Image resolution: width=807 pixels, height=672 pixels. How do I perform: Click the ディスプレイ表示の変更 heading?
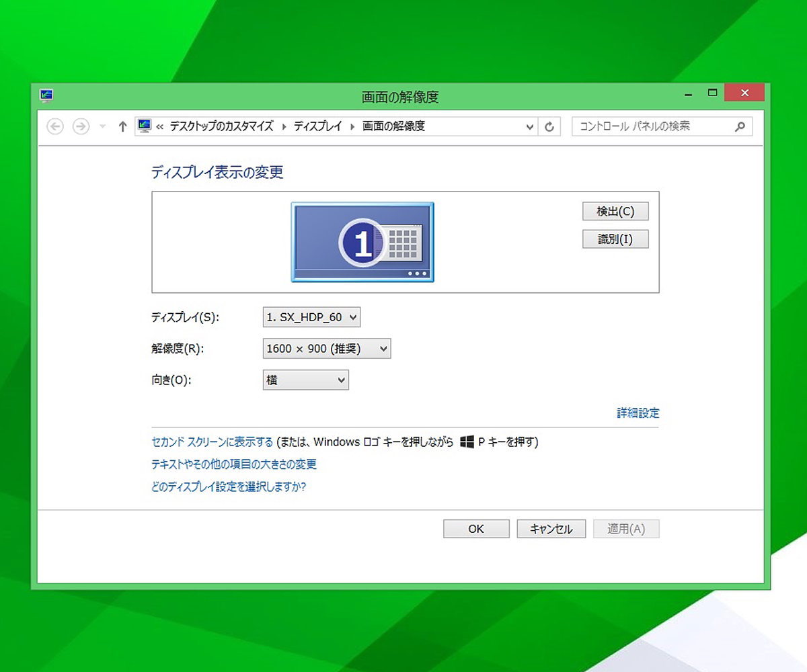point(217,173)
